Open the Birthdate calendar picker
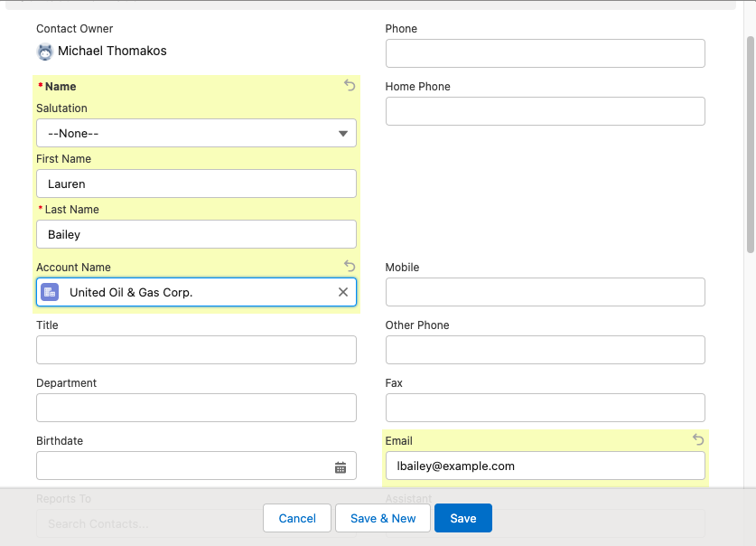This screenshot has height=546, width=756. point(341,466)
